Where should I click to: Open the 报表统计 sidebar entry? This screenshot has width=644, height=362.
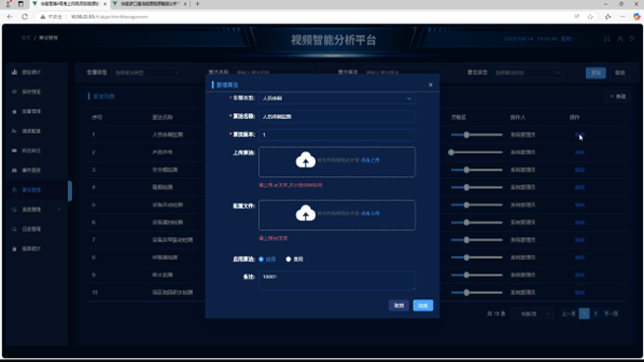(x=32, y=249)
